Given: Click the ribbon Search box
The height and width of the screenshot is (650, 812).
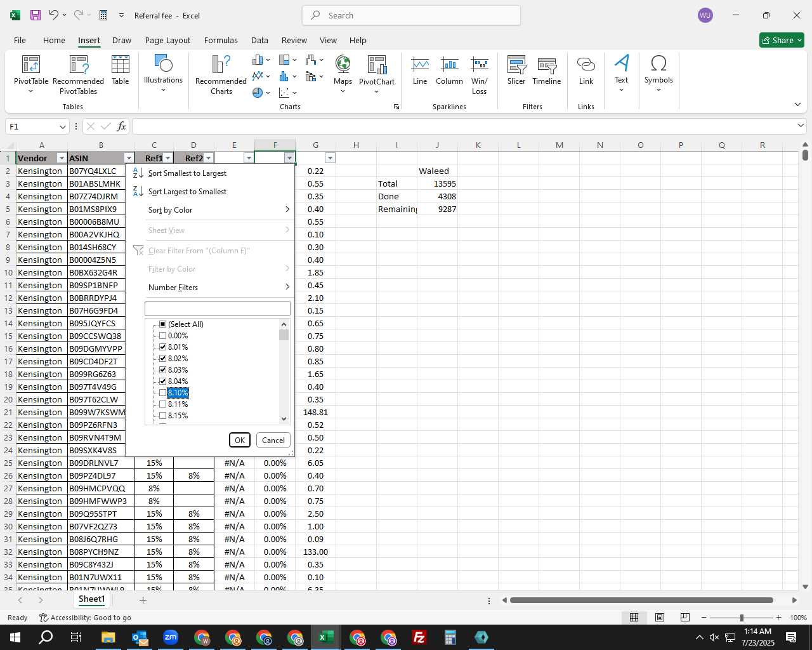Looking at the screenshot, I should coord(412,15).
